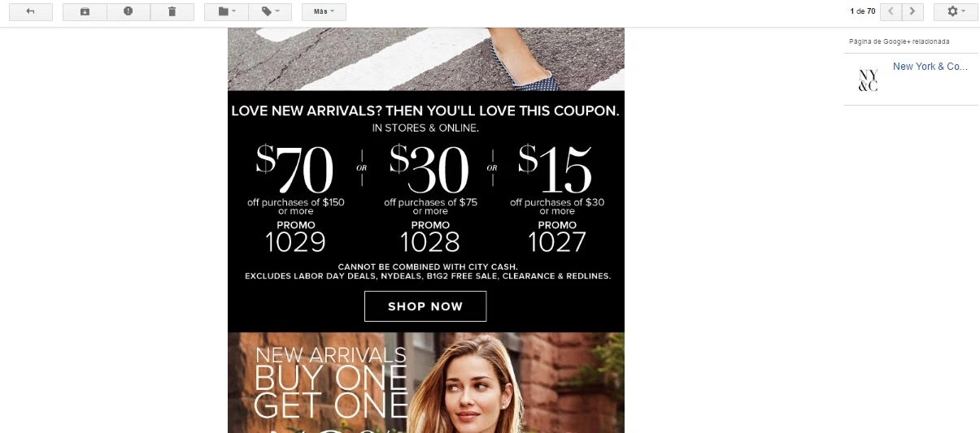Click the New Arrivals Buy One Get One banner
Screen dimensions: 980x433
[426, 383]
